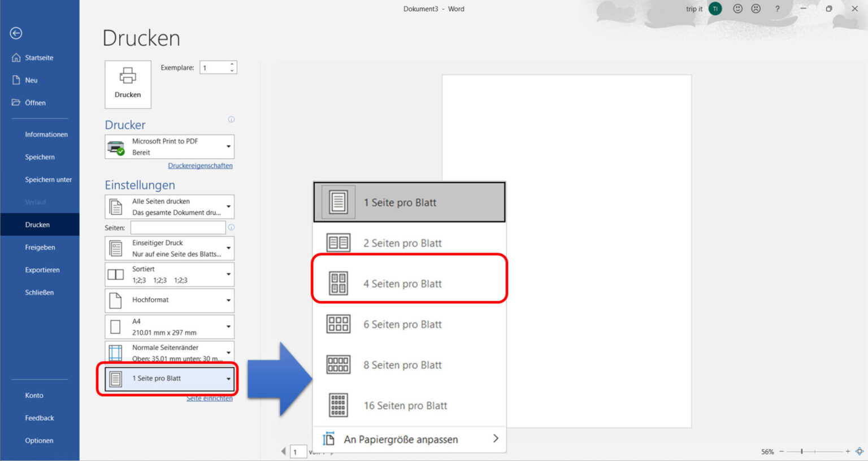Click the happy smiley feedback icon

click(737, 8)
